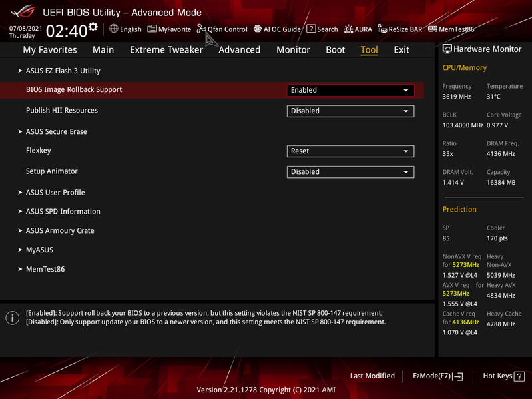Open Setup Animator dropdown

pyautogui.click(x=350, y=172)
